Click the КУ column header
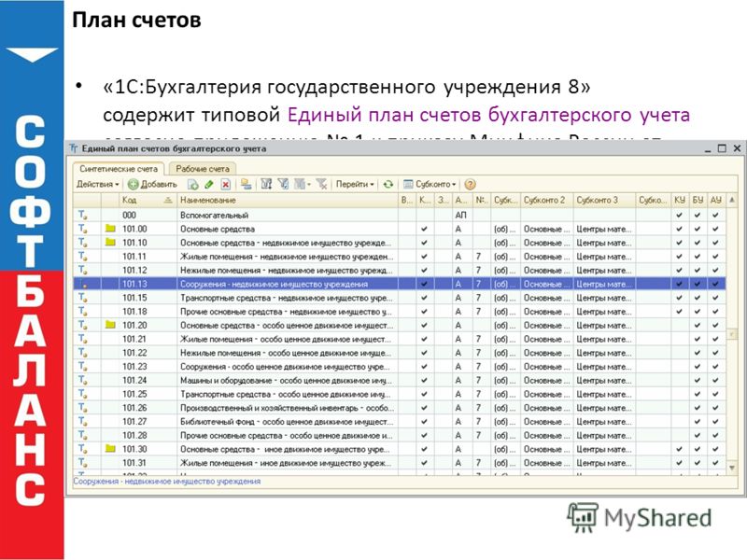This screenshot has width=747, height=560. 680,201
